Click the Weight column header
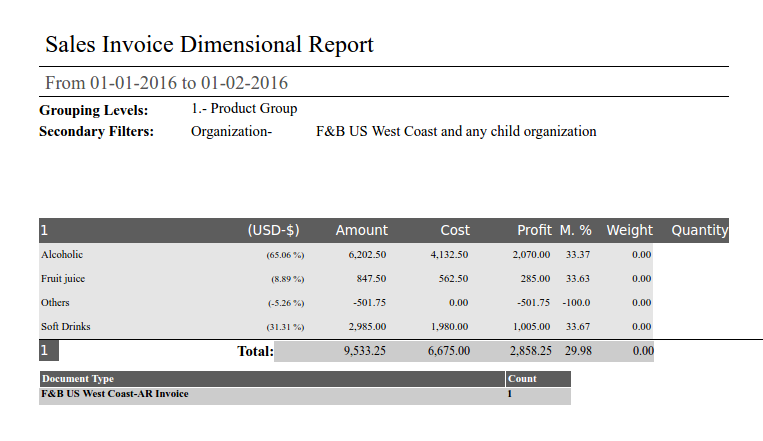 pos(629,230)
